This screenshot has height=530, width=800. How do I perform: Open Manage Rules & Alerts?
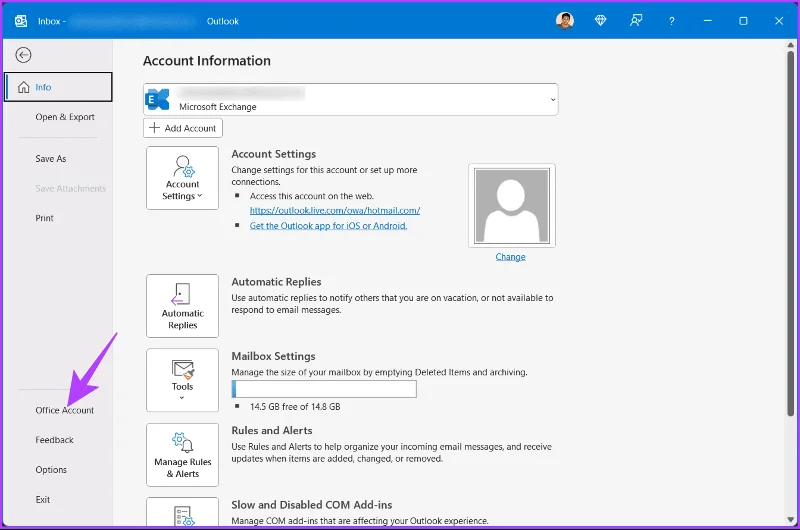[183, 455]
